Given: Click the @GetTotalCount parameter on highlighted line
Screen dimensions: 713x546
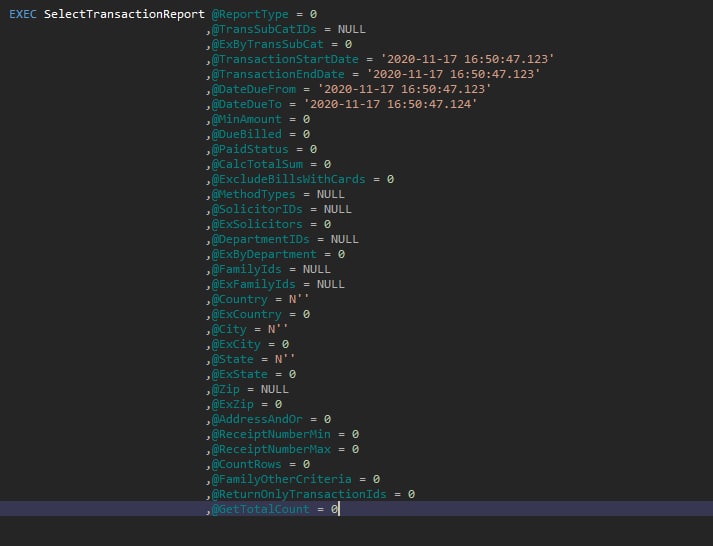Looking at the screenshot, I should coord(261,509).
